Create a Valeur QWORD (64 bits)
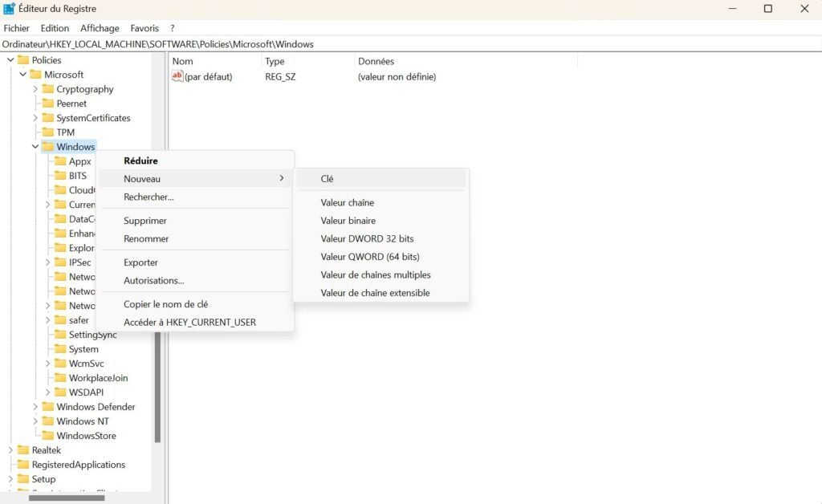Screen dimensions: 822x504 (x=381, y=257)
